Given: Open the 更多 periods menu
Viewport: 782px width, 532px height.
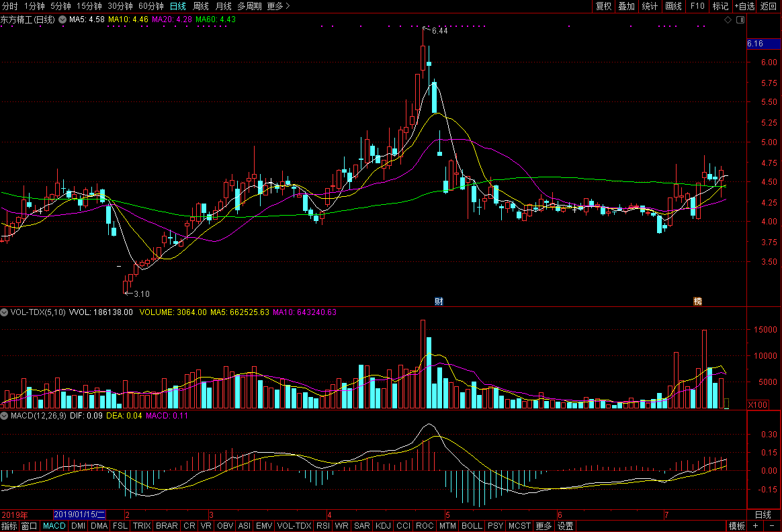Looking at the screenshot, I should [x=278, y=6].
